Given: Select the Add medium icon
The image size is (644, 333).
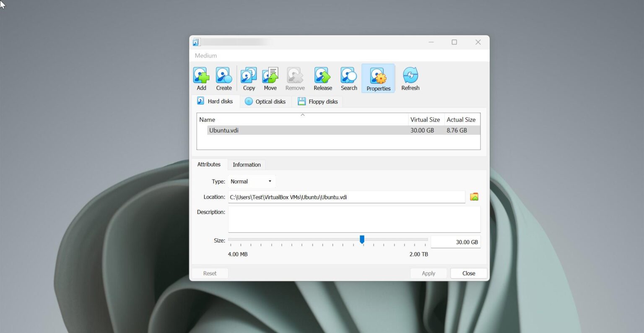Looking at the screenshot, I should pos(201,78).
